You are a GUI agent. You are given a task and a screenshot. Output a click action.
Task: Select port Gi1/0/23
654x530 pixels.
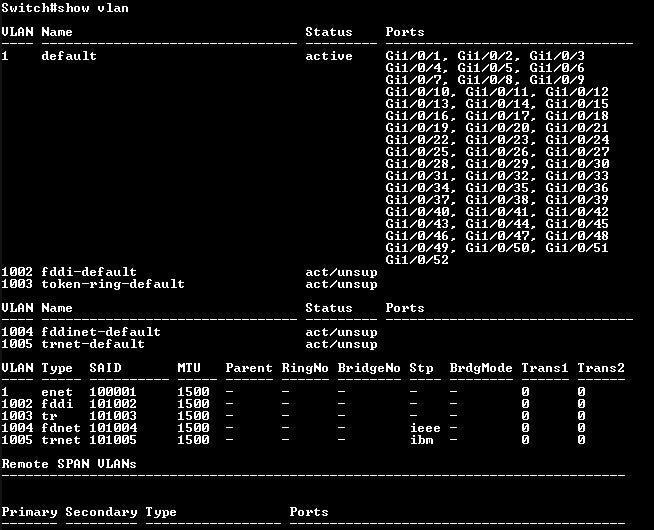click(497, 140)
